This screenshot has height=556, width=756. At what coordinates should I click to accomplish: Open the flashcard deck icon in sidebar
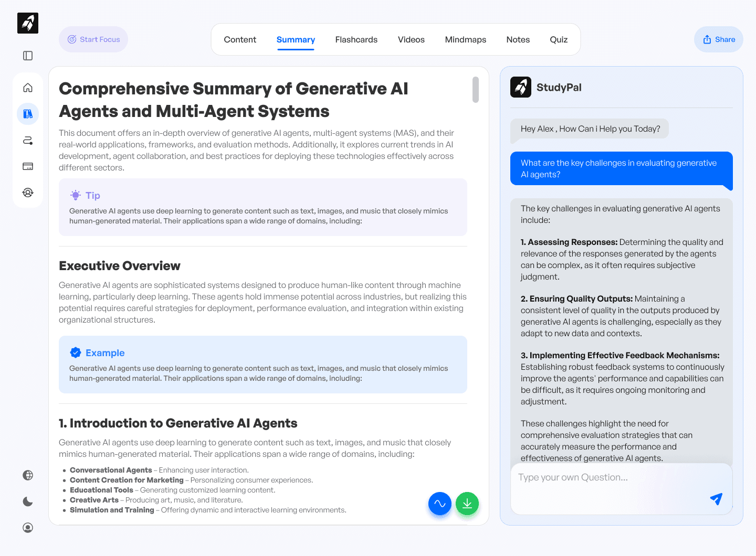(27, 166)
